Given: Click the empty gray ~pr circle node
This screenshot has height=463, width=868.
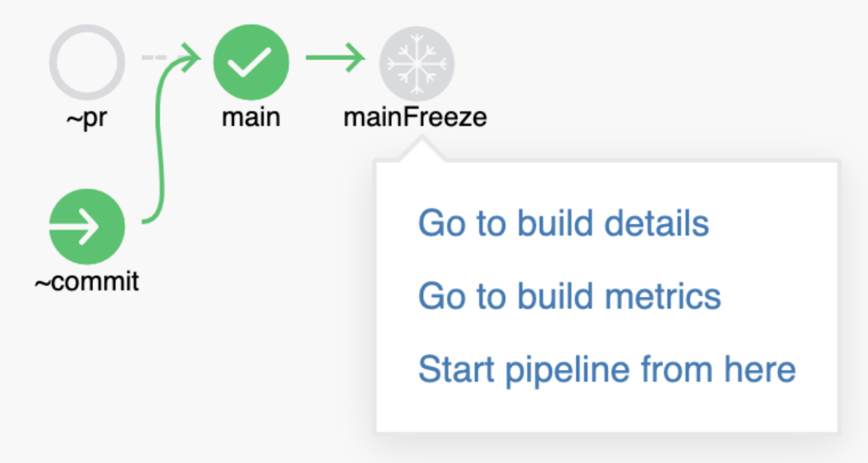Looking at the screenshot, I should (x=87, y=62).
